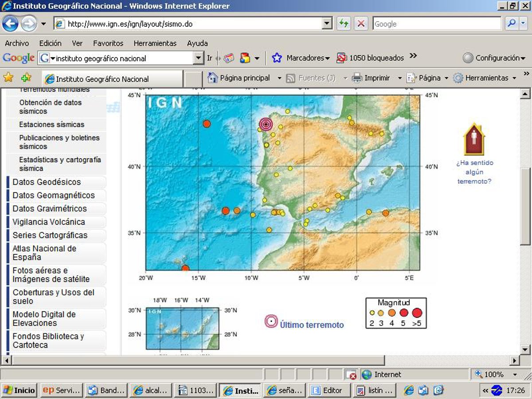The height and width of the screenshot is (399, 532).
Task: Open the Favoritos menu
Action: click(x=108, y=43)
